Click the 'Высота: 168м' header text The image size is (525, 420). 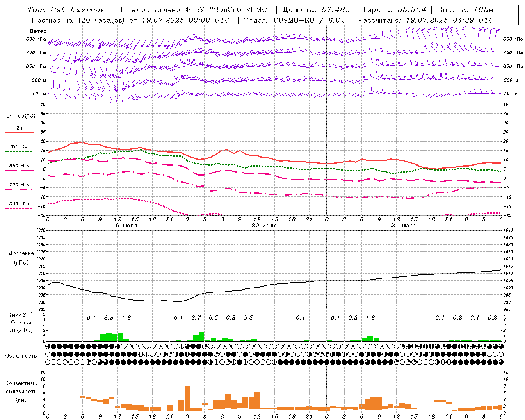point(465,10)
